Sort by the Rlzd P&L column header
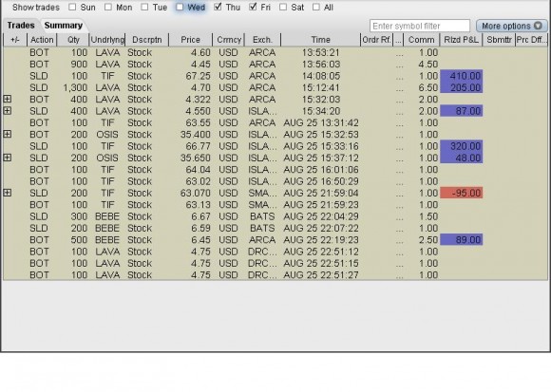 [461, 40]
